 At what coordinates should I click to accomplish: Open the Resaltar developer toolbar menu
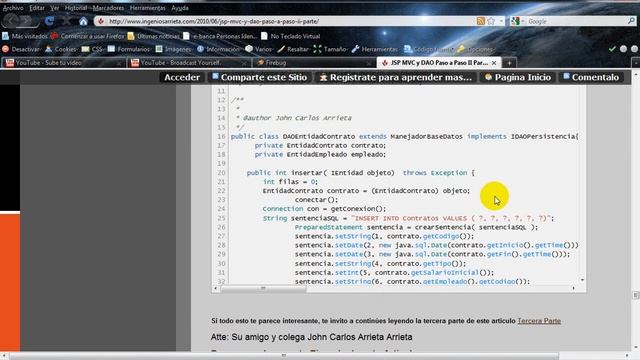click(293, 49)
